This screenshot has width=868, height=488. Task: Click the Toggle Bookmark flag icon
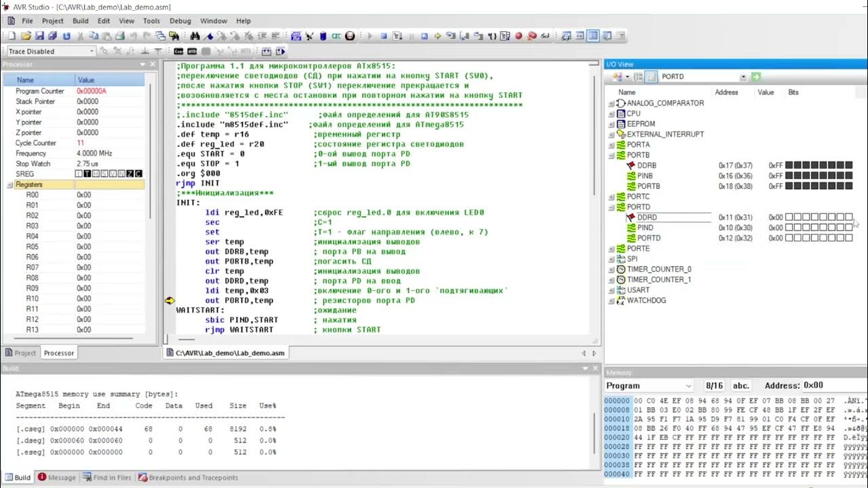coord(208,36)
